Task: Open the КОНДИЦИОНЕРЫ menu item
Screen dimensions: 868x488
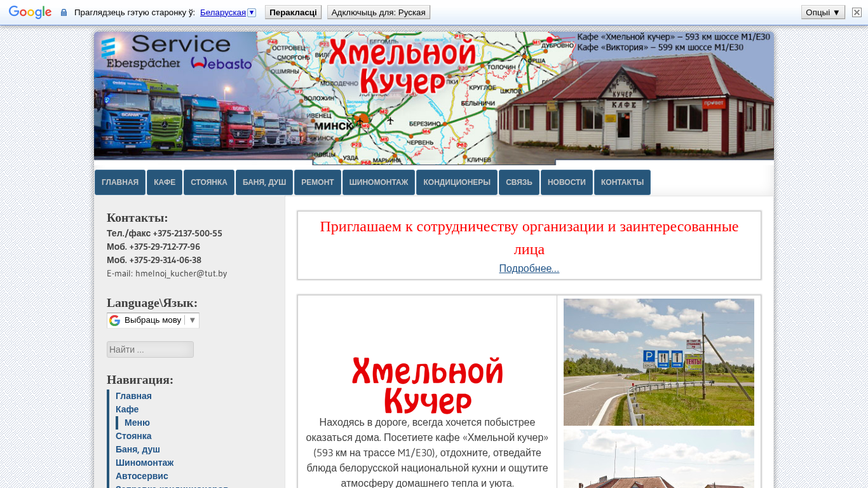Action: tap(457, 182)
